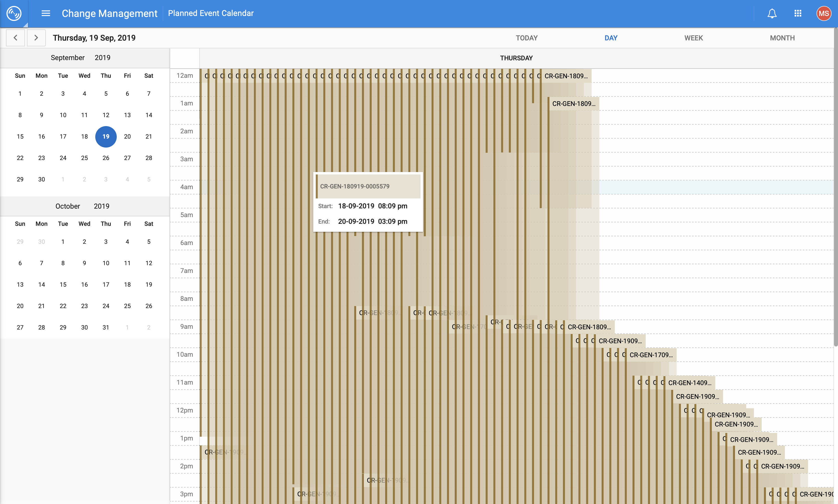Open the hamburger navigation menu
The image size is (838, 504).
[x=46, y=13]
